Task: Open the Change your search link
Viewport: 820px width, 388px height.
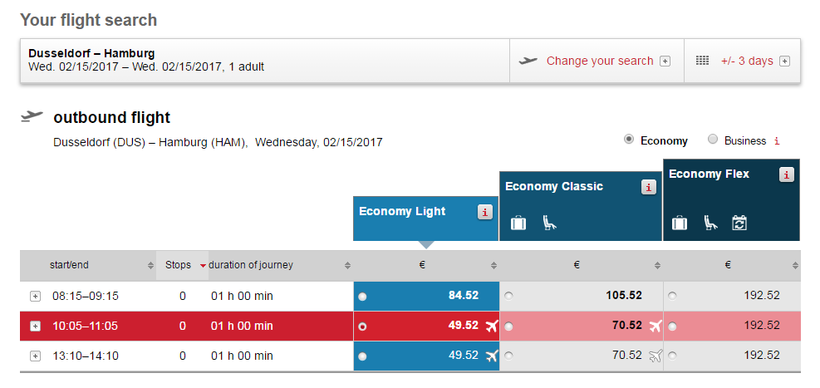Action: pyautogui.click(x=599, y=61)
